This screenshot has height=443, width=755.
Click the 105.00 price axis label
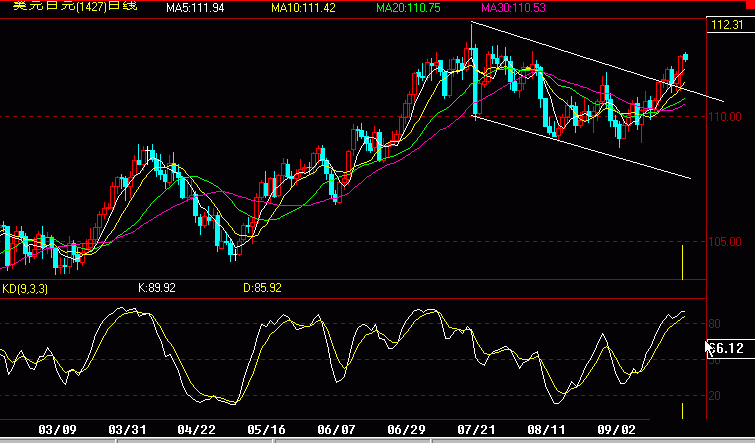725,242
